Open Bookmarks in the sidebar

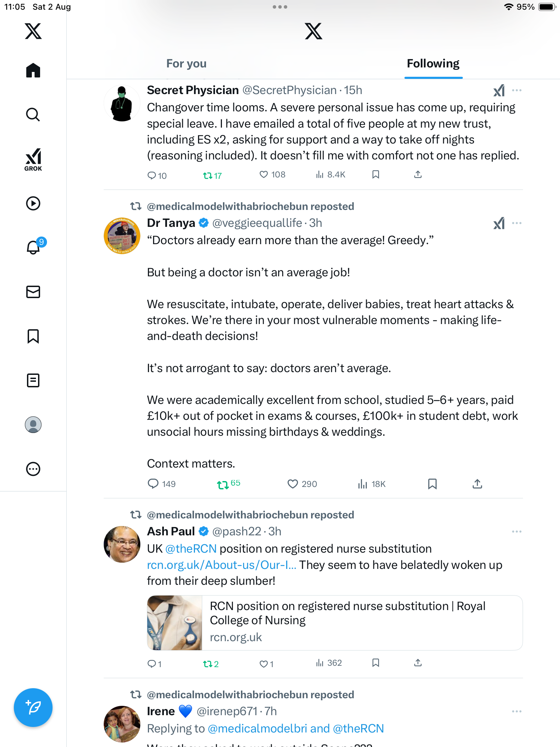(33, 336)
